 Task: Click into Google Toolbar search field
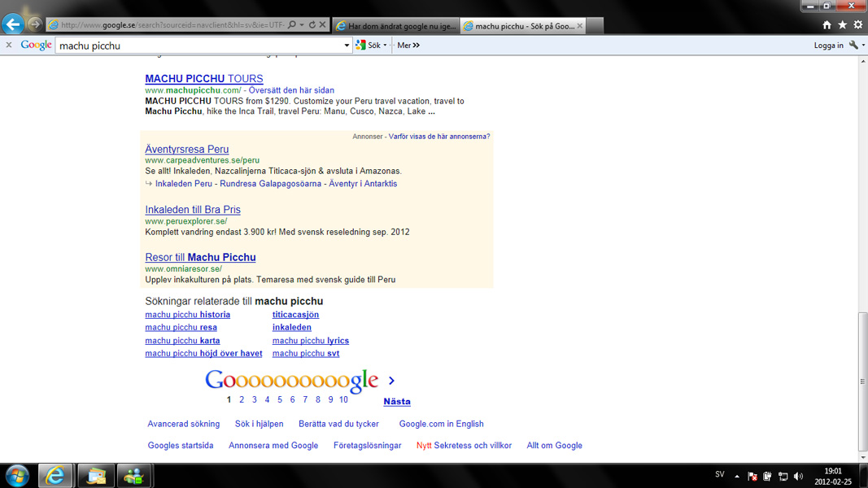199,46
